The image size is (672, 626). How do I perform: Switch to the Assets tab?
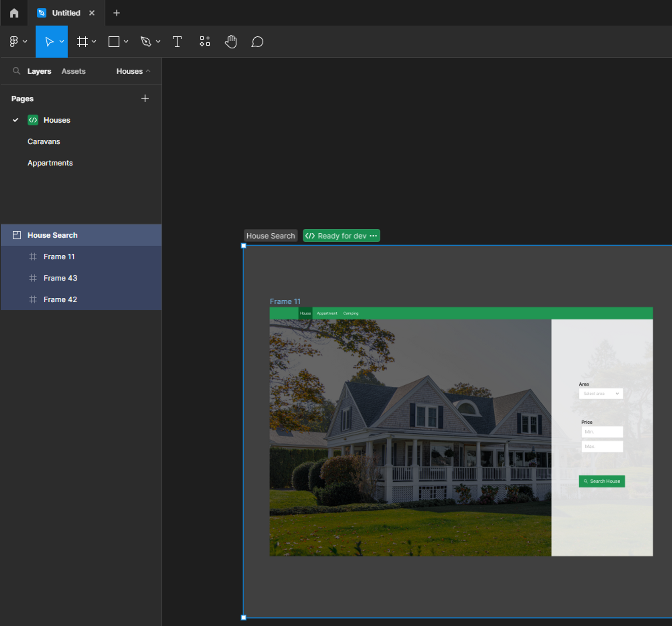click(73, 71)
